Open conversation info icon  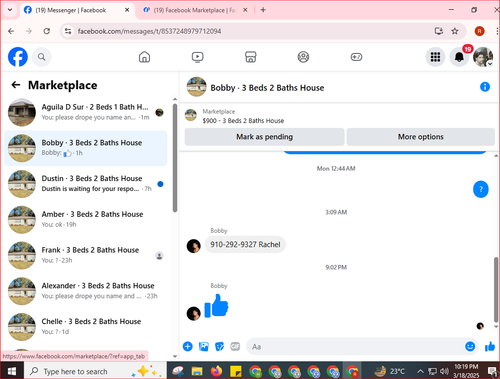click(x=485, y=87)
